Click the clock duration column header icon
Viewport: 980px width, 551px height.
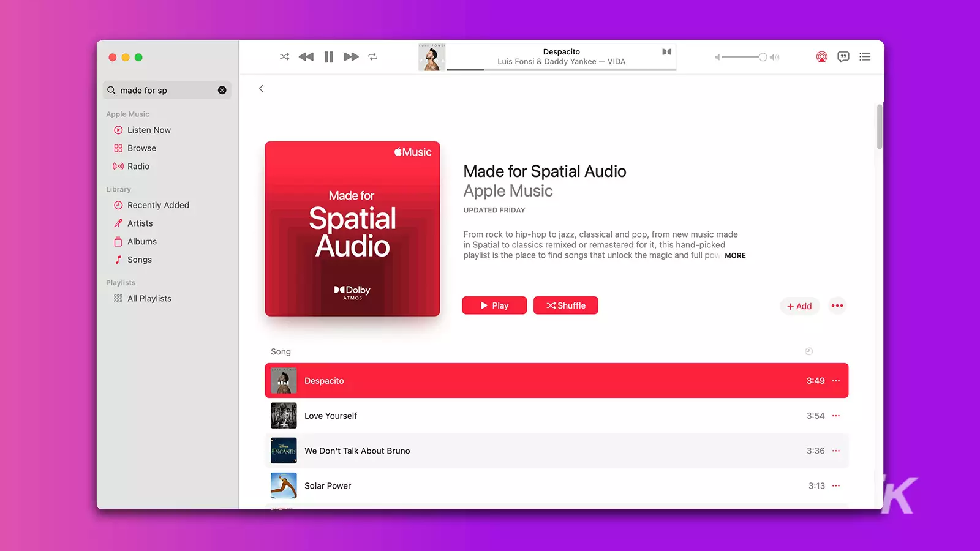809,351
